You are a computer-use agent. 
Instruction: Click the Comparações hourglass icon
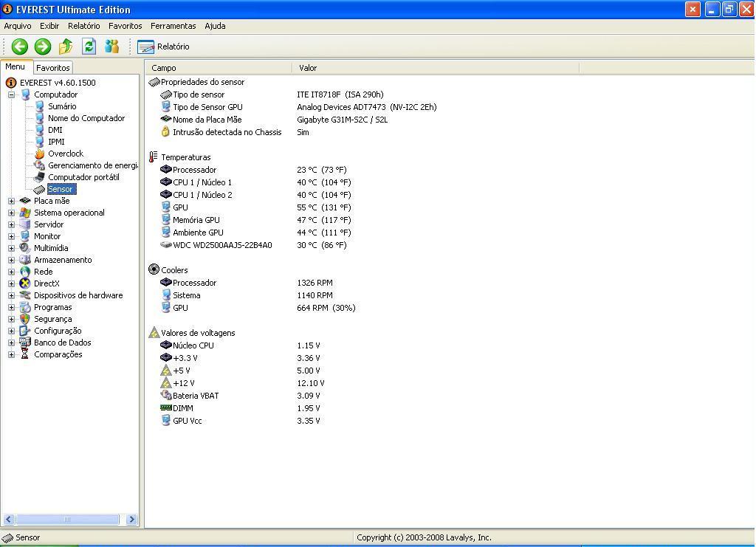25,354
